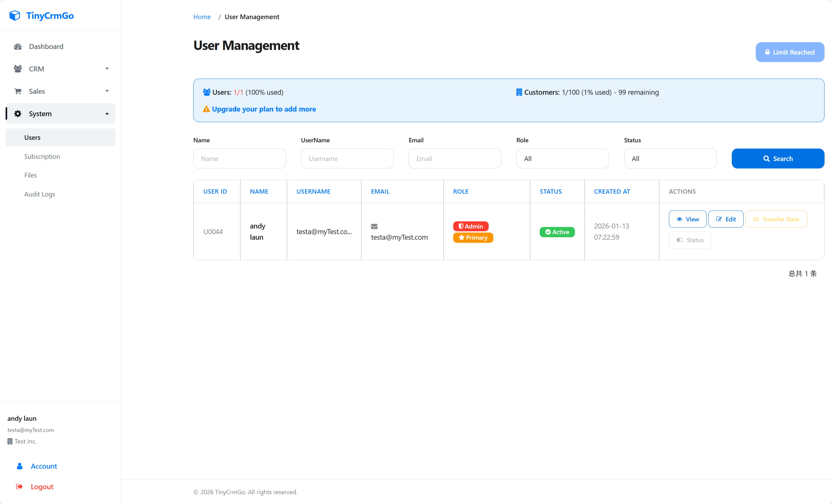Click the TinyCrmGo logo icon
Screen dimensions: 832x504
point(14,15)
